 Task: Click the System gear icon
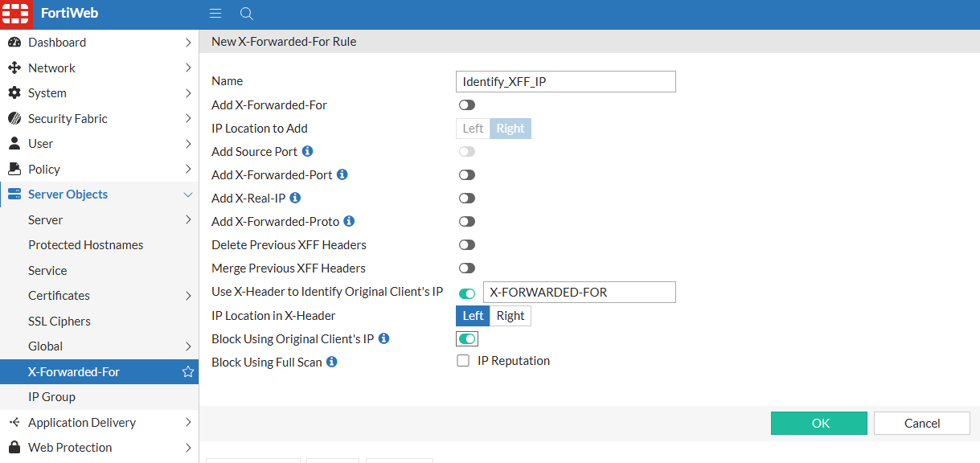pos(14,93)
